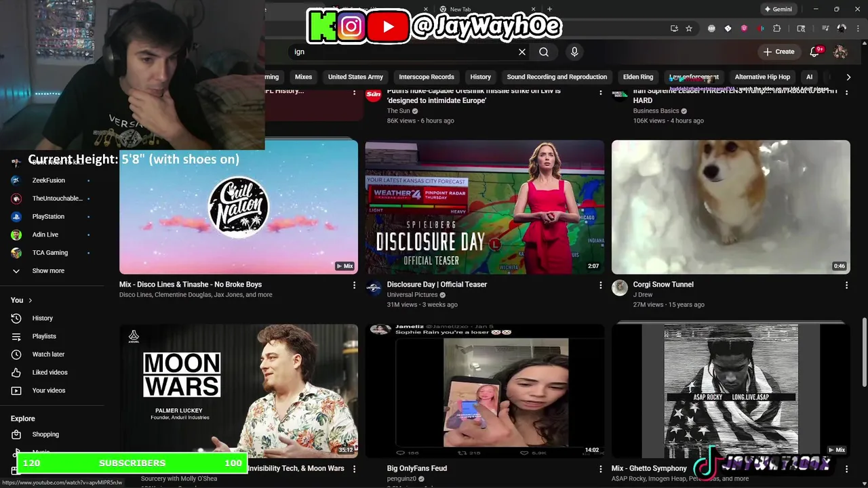Image resolution: width=868 pixels, height=488 pixels.
Task: Open Liked videos in the sidebar
Action: click(x=50, y=372)
